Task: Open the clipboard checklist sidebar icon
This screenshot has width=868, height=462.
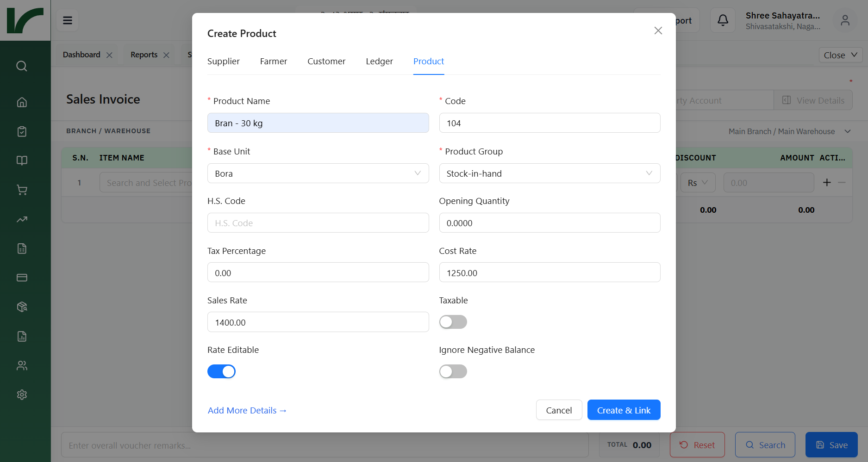Action: [22, 132]
